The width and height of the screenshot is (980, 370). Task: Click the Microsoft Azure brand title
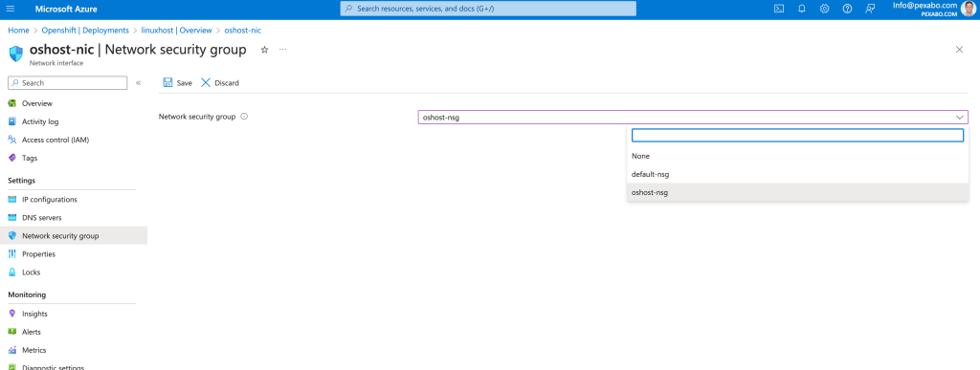click(x=66, y=10)
